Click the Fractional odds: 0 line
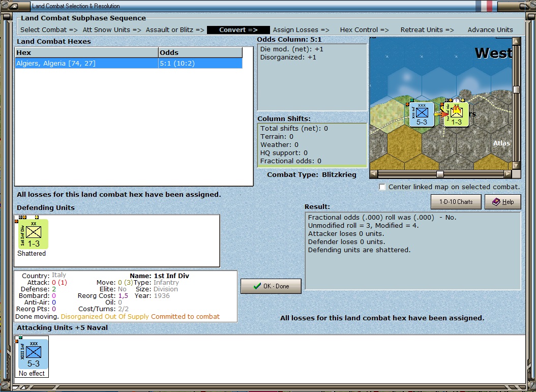Screen dimensions: 536x392 290,161
